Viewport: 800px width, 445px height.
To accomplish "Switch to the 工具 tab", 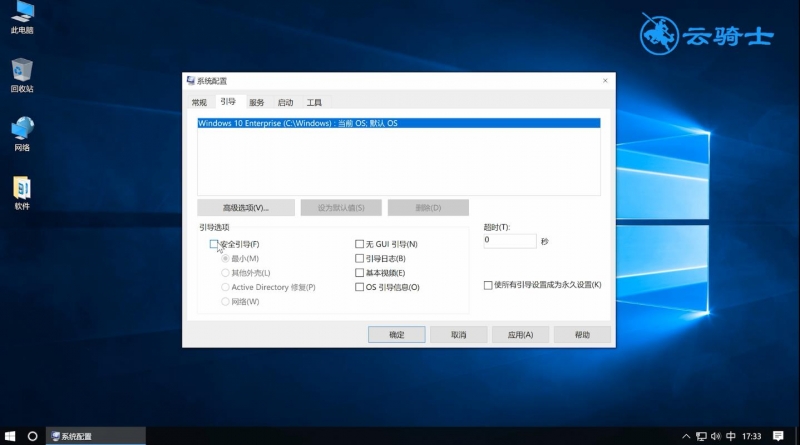I will pos(314,103).
